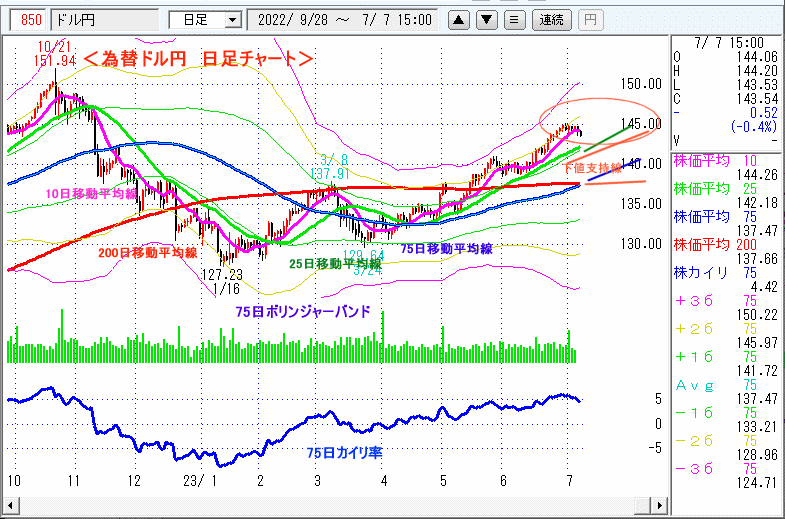Open the three-line menu button
Image resolution: width=785 pixels, height=519 pixels.
click(x=514, y=20)
